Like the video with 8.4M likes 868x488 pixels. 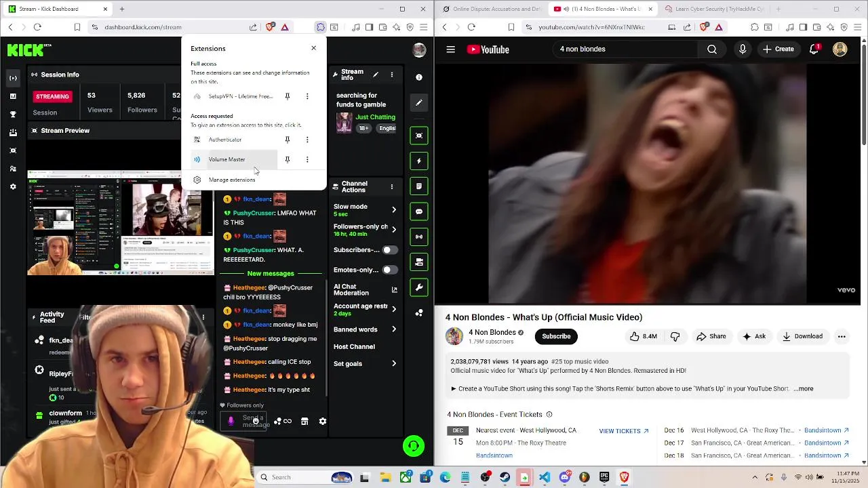pos(643,336)
